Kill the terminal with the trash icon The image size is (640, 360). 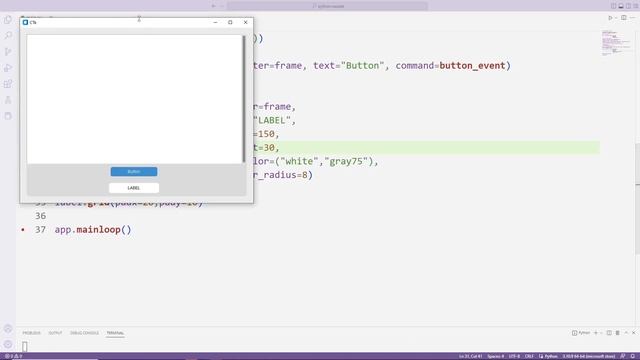(618, 333)
